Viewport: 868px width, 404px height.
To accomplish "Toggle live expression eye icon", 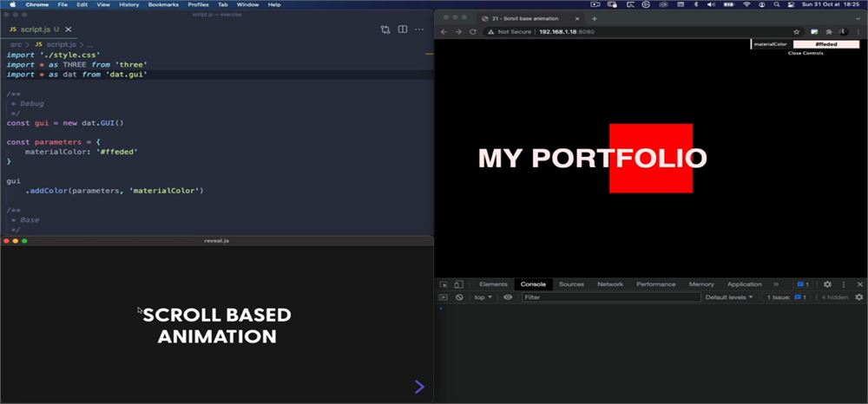I will [508, 297].
